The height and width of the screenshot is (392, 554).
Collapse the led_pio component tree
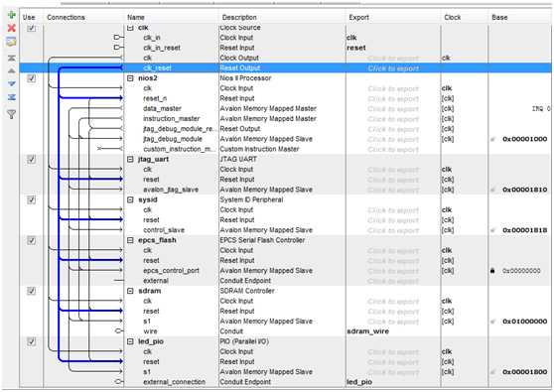pos(130,341)
